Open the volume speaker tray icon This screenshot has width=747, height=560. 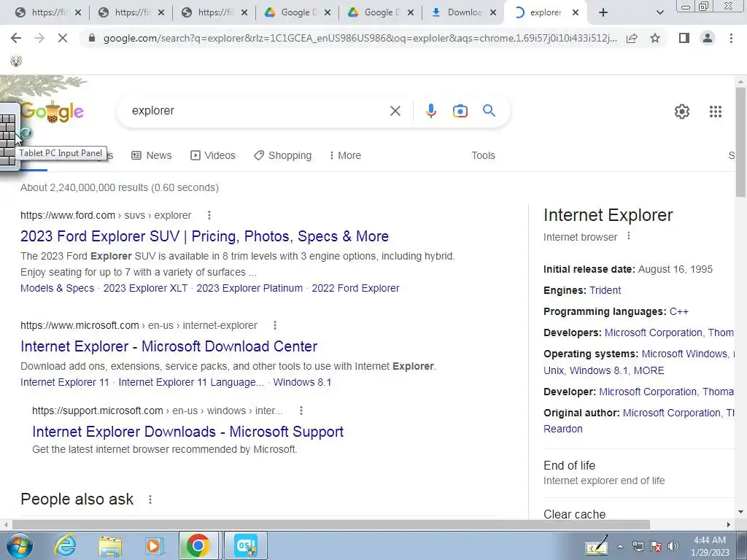click(673, 546)
